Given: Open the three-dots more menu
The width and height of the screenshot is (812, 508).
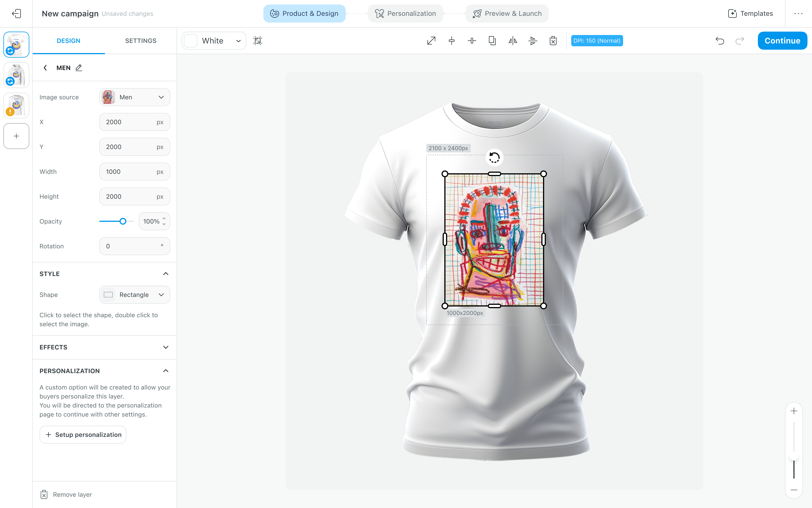Looking at the screenshot, I should pos(798,14).
